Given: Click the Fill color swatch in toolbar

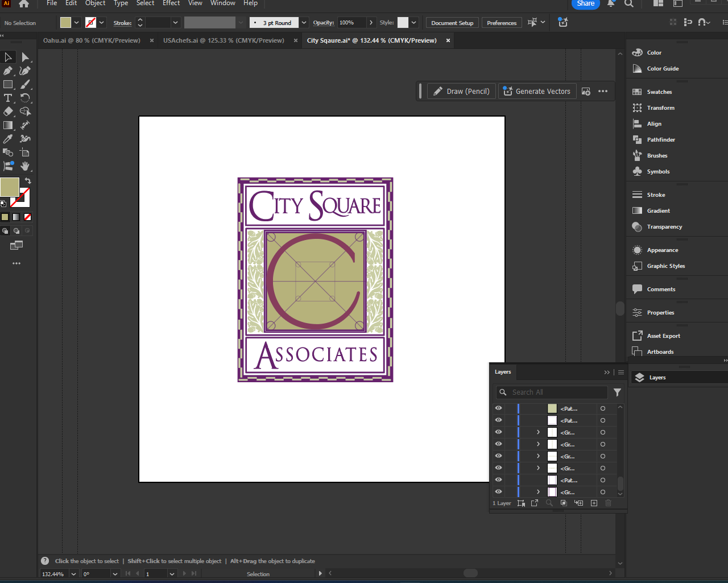Looking at the screenshot, I should point(9,187).
